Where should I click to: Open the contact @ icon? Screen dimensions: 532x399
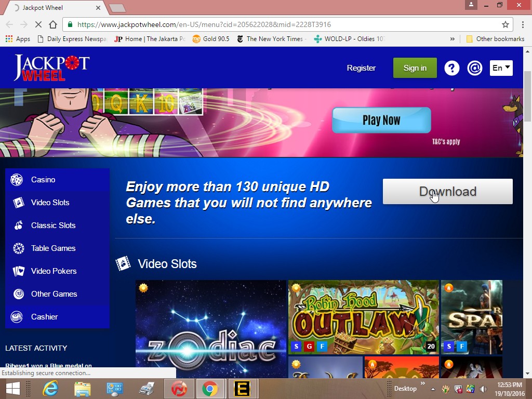pos(475,68)
